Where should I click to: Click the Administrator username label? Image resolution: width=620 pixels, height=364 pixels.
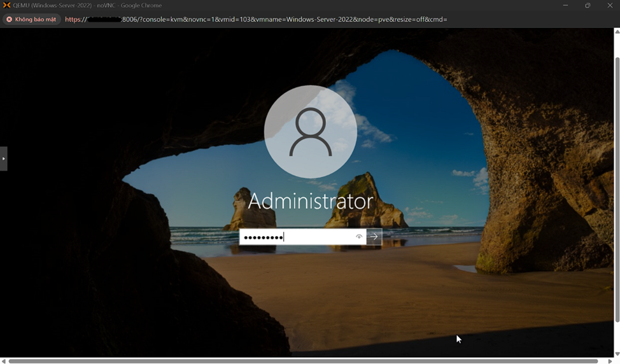click(x=310, y=201)
